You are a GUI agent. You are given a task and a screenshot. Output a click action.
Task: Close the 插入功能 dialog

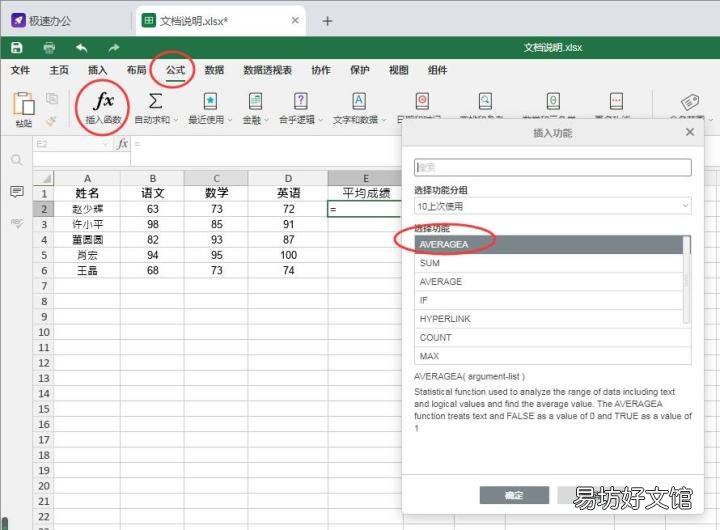(x=689, y=132)
